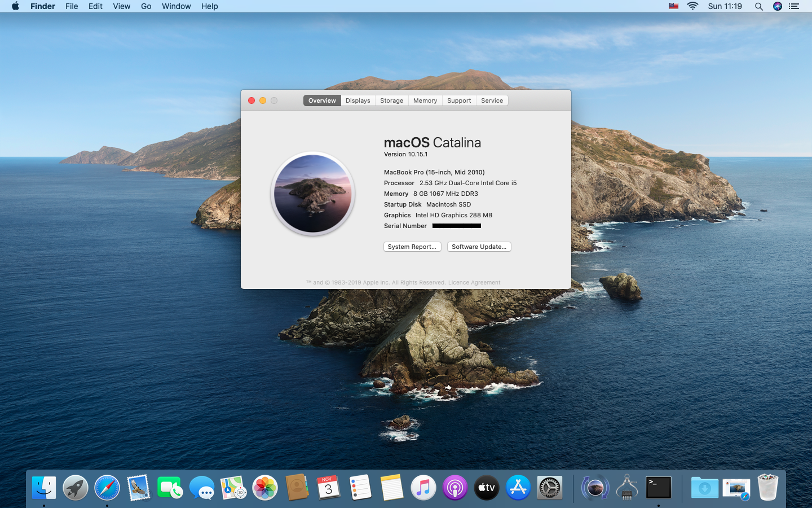Open Podcasts purple icon in Dock
The width and height of the screenshot is (812, 508).
[x=455, y=488]
